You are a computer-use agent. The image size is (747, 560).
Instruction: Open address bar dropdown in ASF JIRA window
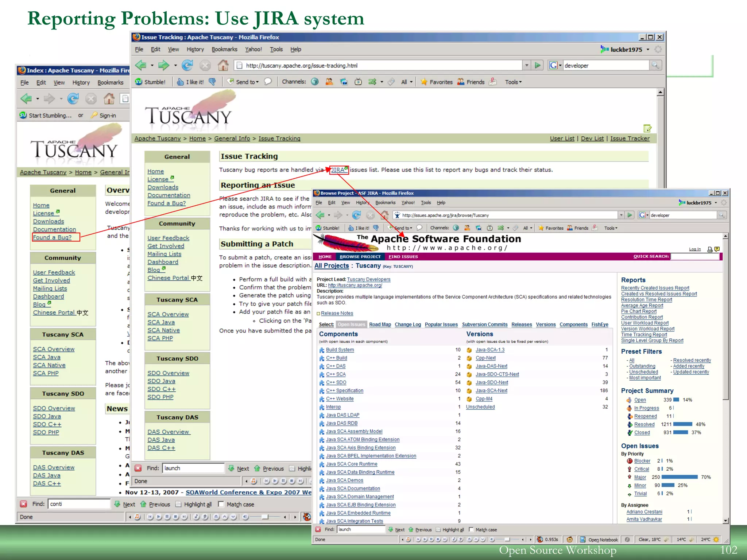[x=621, y=215]
